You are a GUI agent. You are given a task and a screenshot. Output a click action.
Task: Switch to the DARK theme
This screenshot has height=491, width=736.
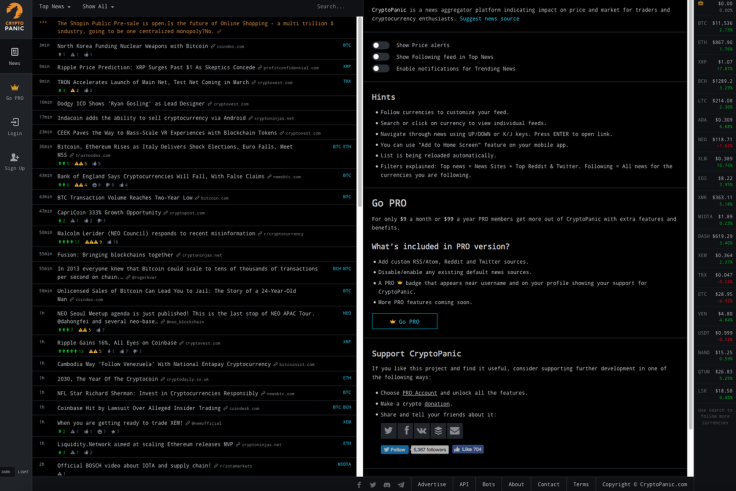6,472
